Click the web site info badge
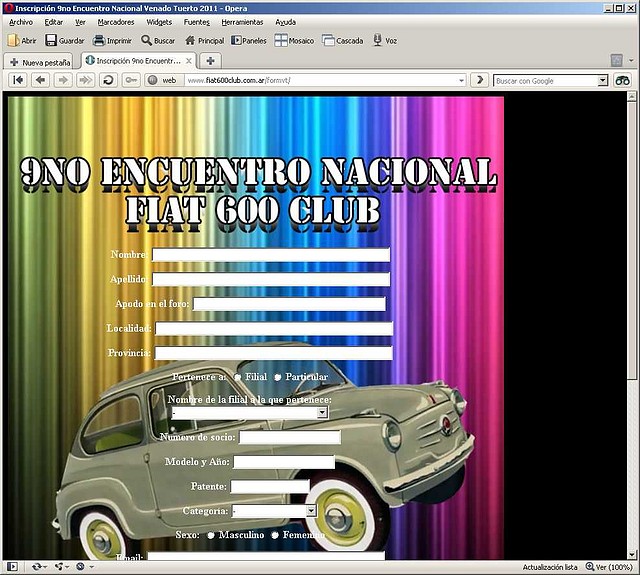 click(164, 80)
